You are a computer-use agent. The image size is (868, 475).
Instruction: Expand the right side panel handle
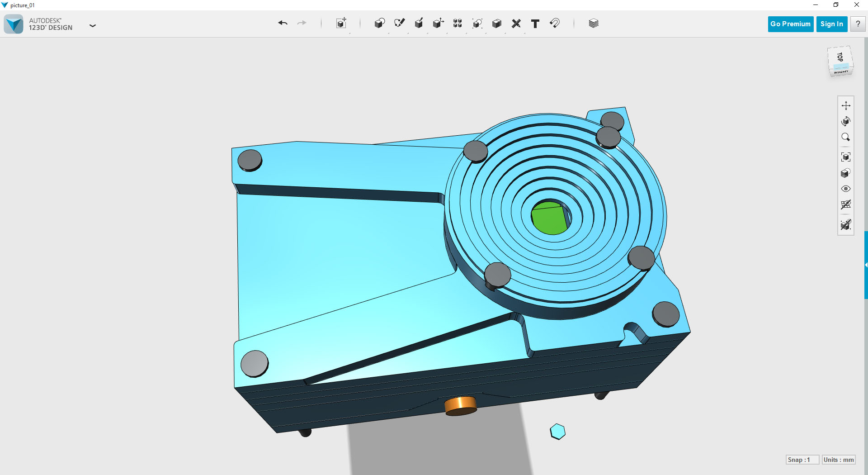tap(866, 265)
